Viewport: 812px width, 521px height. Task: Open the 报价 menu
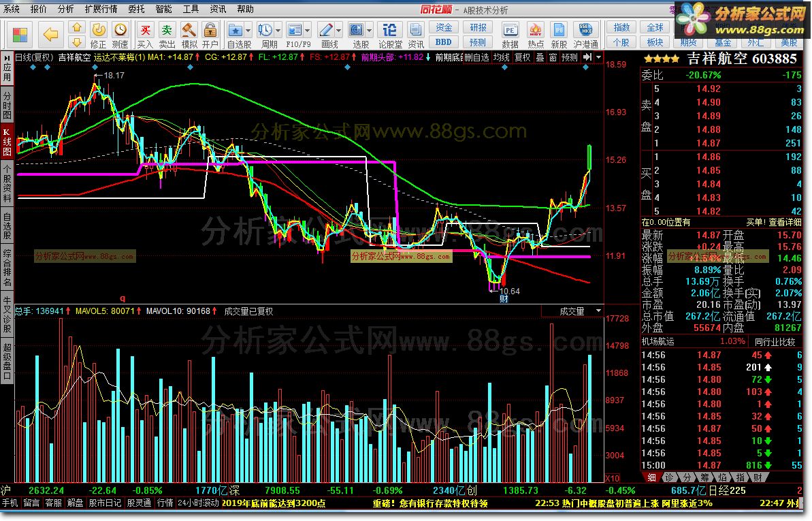coord(38,9)
